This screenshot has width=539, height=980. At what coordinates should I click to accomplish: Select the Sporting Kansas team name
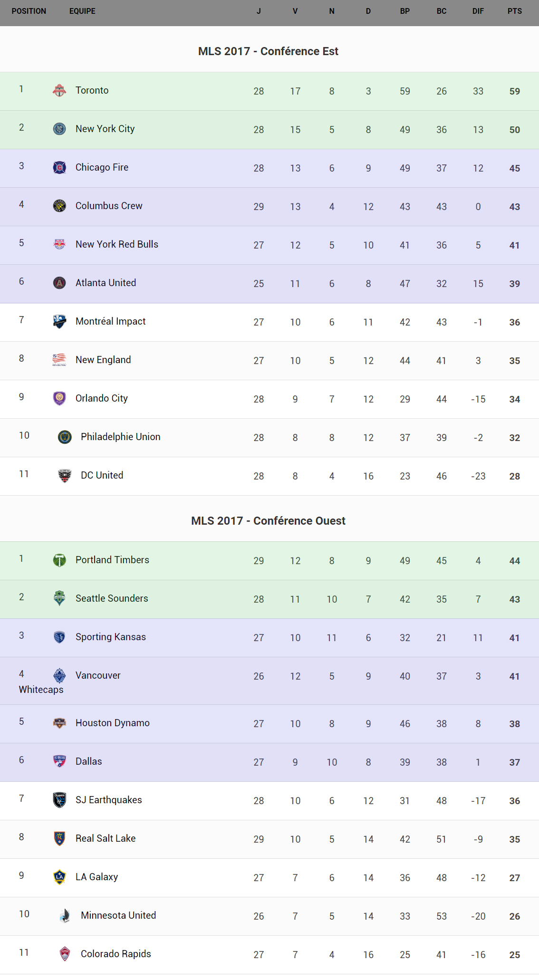pyautogui.click(x=110, y=637)
